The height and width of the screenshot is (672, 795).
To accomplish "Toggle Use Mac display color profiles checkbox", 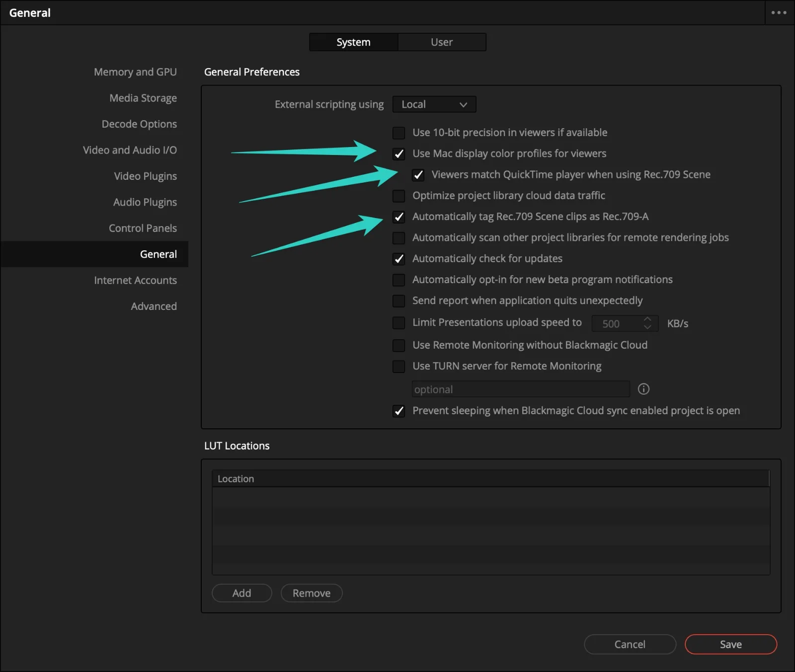I will pyautogui.click(x=398, y=153).
